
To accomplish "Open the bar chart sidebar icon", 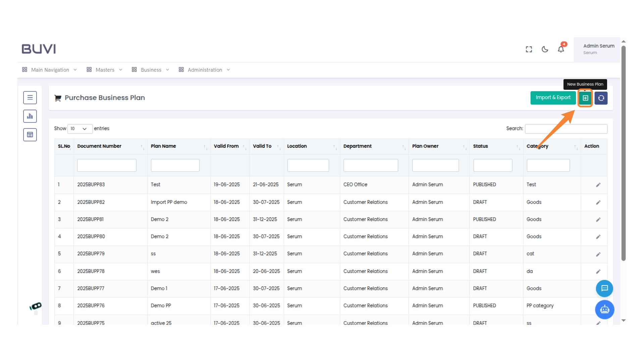I will [x=30, y=116].
